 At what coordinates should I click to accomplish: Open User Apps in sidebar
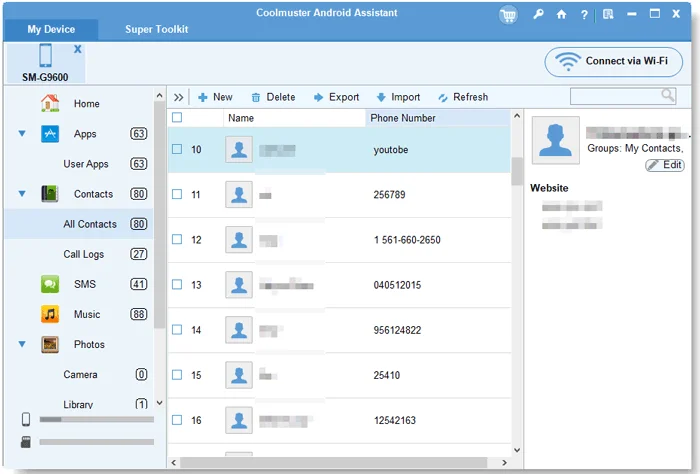click(x=85, y=164)
